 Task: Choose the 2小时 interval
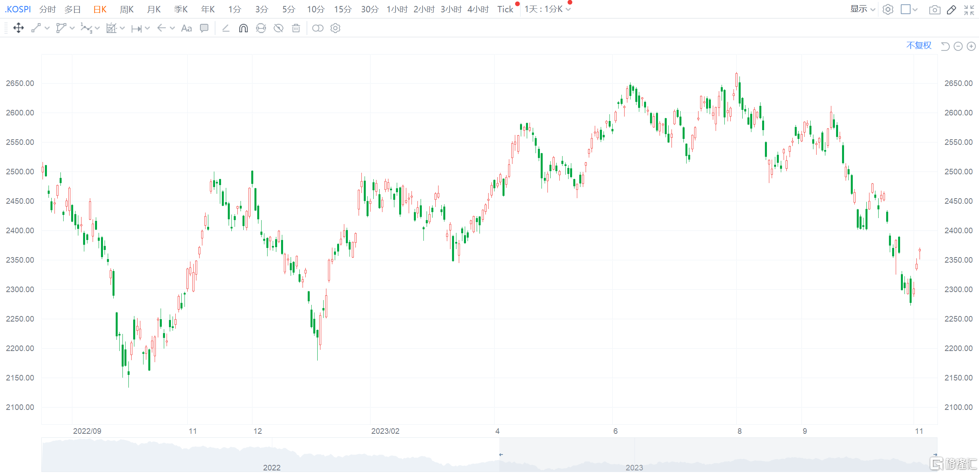point(424,9)
